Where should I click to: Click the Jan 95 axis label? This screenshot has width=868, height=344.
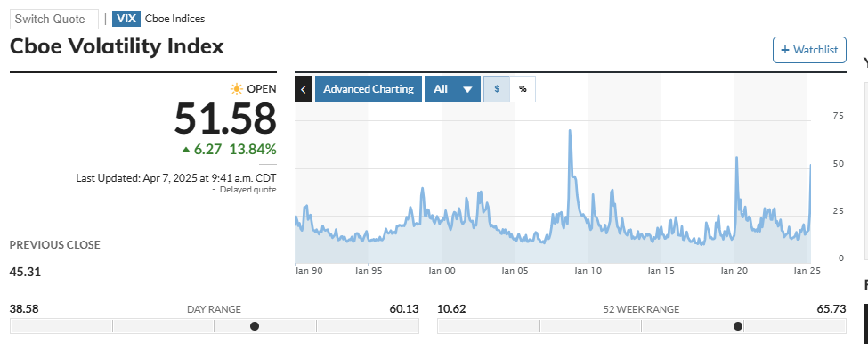tap(369, 271)
